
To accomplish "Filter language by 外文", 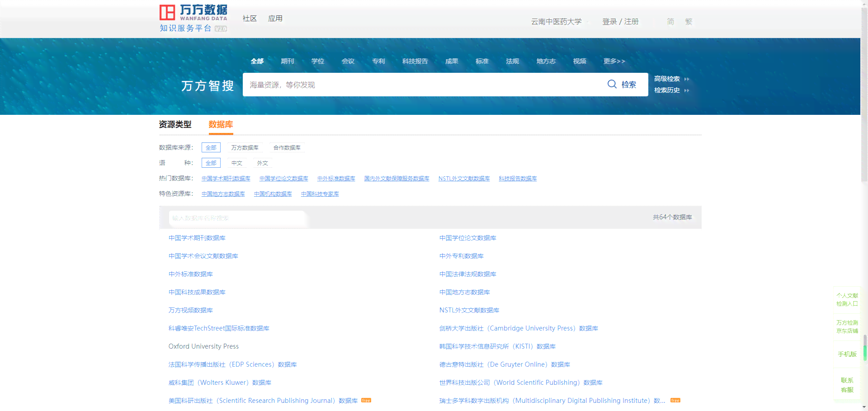I will click(x=263, y=163).
